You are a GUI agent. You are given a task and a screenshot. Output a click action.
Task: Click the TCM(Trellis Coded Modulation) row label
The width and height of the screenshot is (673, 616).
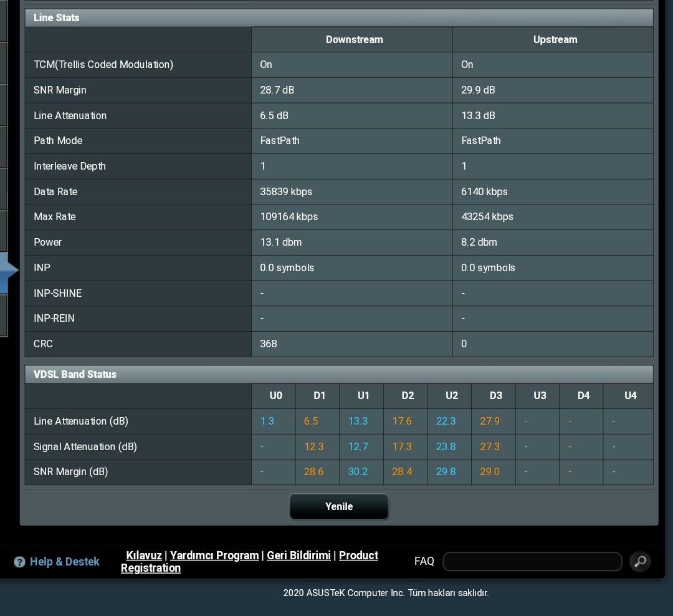coord(103,64)
